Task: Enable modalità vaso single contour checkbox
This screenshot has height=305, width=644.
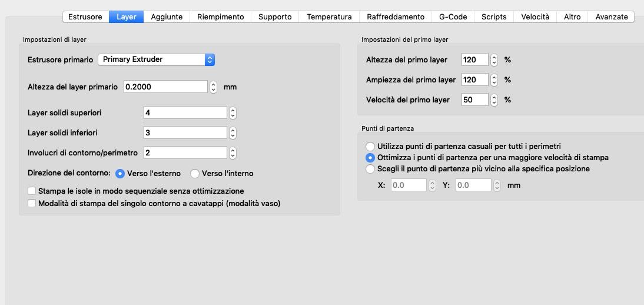Action: [x=32, y=204]
